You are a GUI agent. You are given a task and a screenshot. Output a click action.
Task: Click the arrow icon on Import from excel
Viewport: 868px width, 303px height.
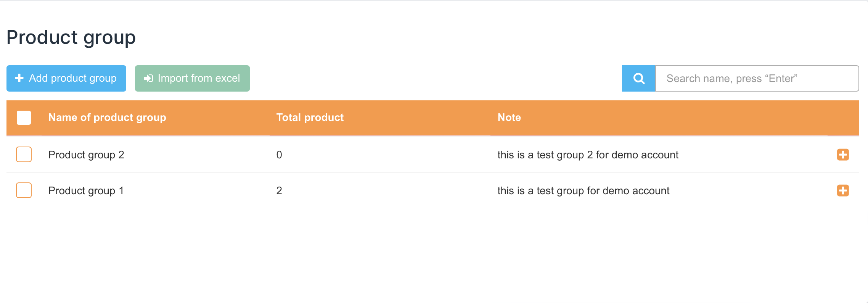tap(148, 78)
